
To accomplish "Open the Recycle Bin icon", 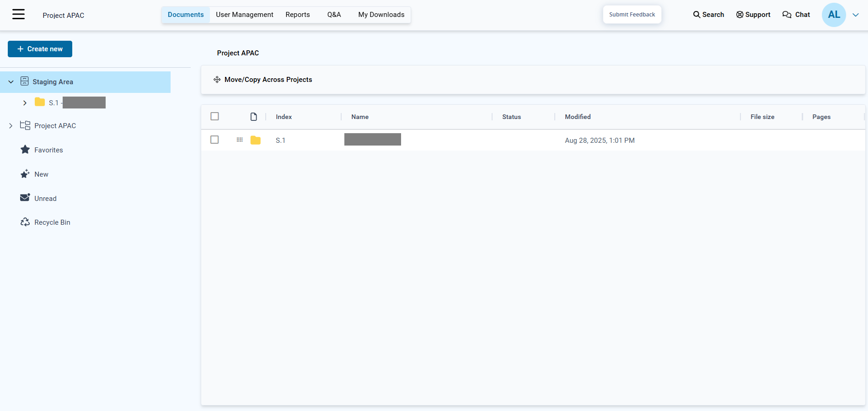I will click(x=25, y=222).
